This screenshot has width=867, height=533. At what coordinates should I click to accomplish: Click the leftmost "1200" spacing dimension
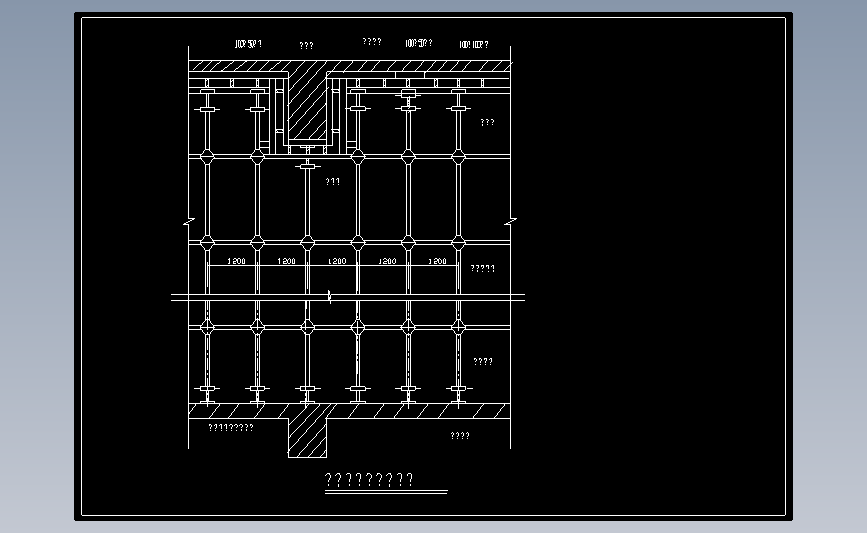[237, 261]
